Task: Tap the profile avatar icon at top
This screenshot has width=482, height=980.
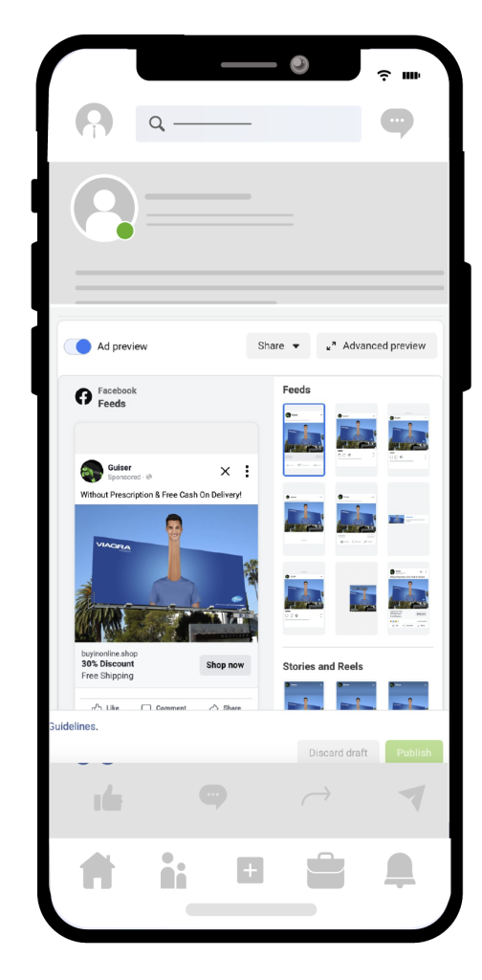Action: tap(95, 121)
